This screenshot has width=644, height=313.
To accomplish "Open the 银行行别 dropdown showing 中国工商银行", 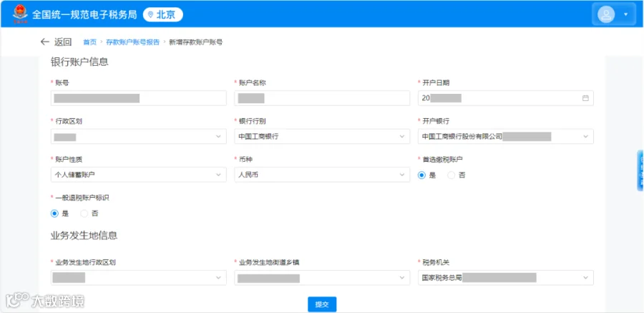I will pyautogui.click(x=322, y=137).
